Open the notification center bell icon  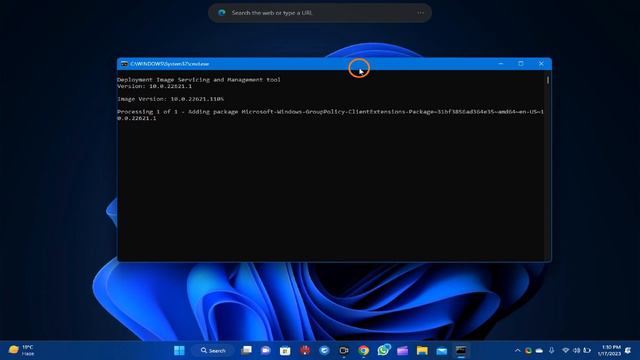[628, 350]
